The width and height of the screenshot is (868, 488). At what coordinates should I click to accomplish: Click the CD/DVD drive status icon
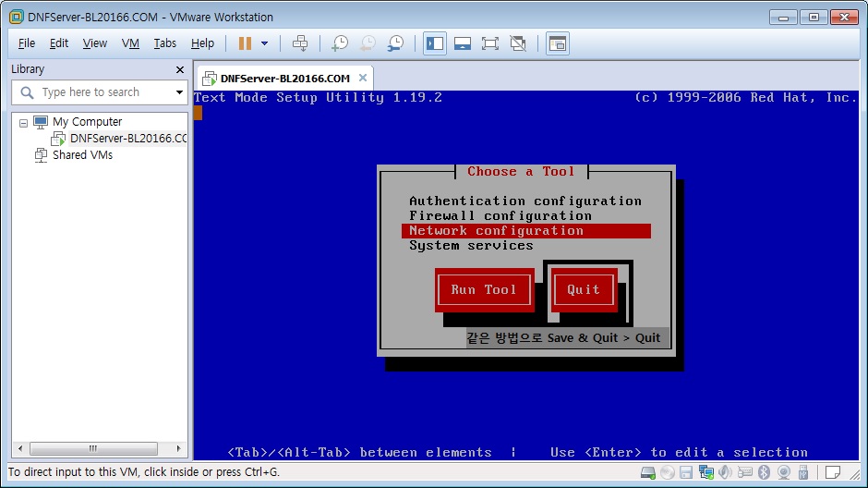pyautogui.click(x=668, y=472)
